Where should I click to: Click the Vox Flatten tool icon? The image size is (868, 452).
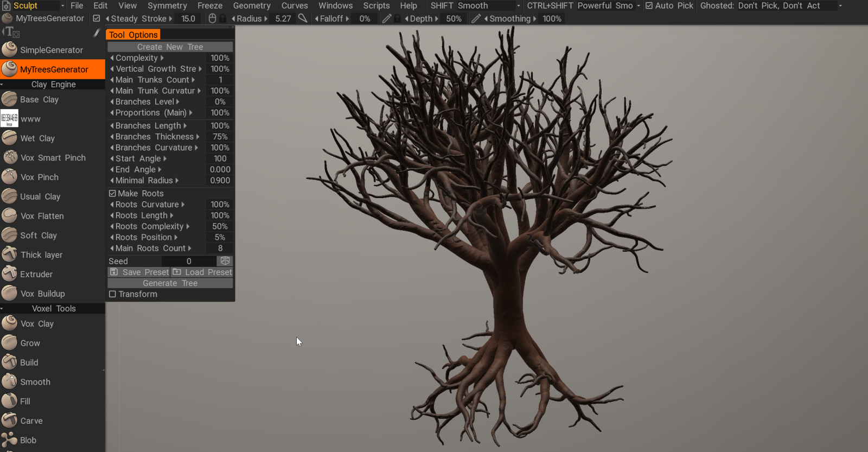pos(10,216)
